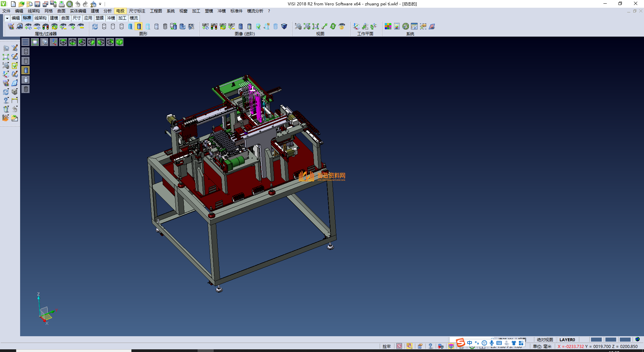Screen dimensions: 644x352
Task: Open the 电极 menu
Action: [x=120, y=11]
